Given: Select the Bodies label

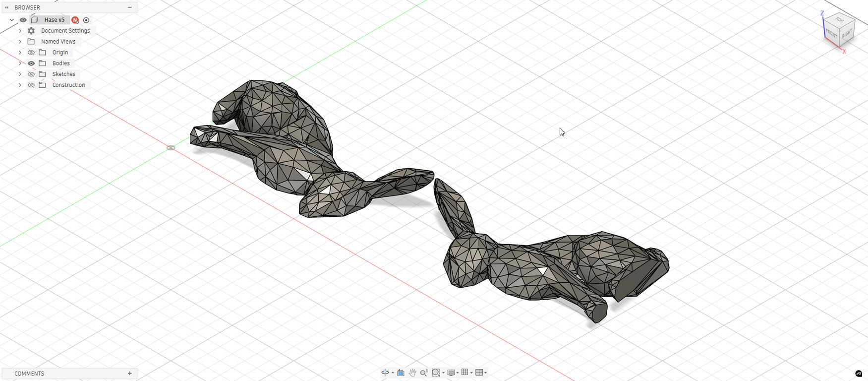Looking at the screenshot, I should (x=61, y=63).
